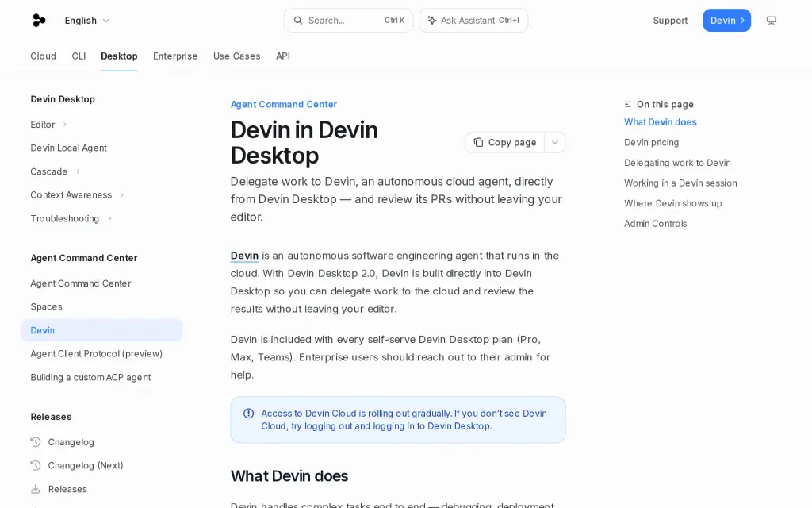Open Agent Client Protocol (preview) page
812x508 pixels.
tap(96, 353)
